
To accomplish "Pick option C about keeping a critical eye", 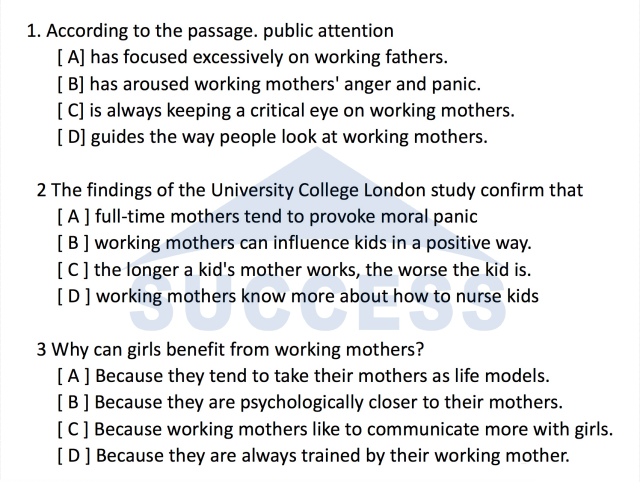I will click(286, 110).
